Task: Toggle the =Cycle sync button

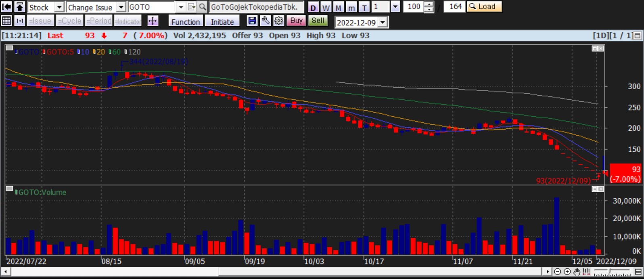Action: click(x=70, y=21)
